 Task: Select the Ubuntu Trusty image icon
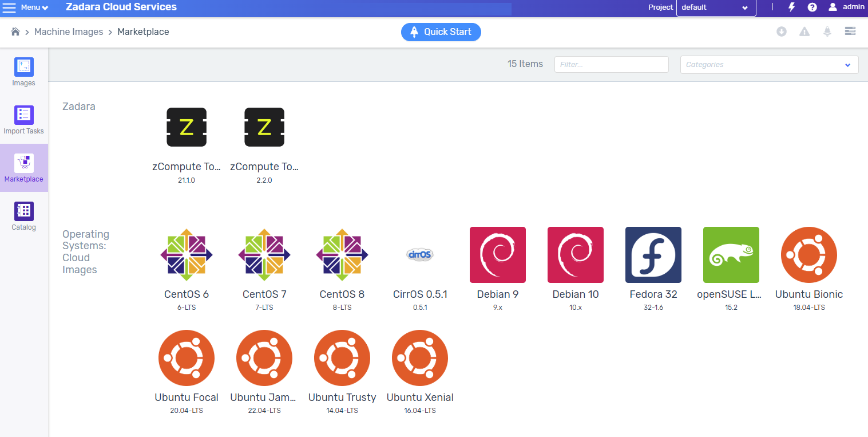pyautogui.click(x=342, y=358)
